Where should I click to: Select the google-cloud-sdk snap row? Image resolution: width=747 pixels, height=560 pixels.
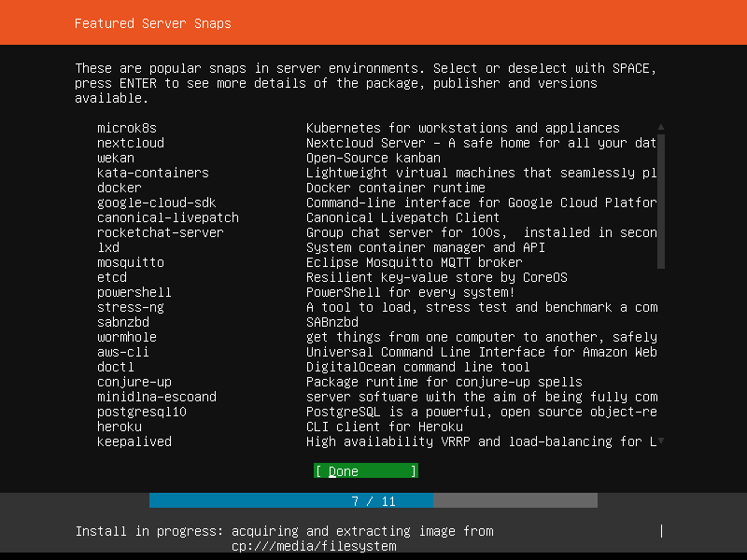point(365,203)
